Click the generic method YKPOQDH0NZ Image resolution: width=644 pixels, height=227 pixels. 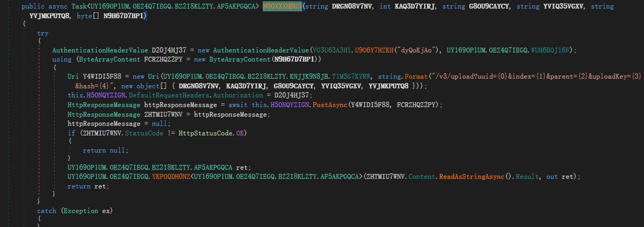171,177
